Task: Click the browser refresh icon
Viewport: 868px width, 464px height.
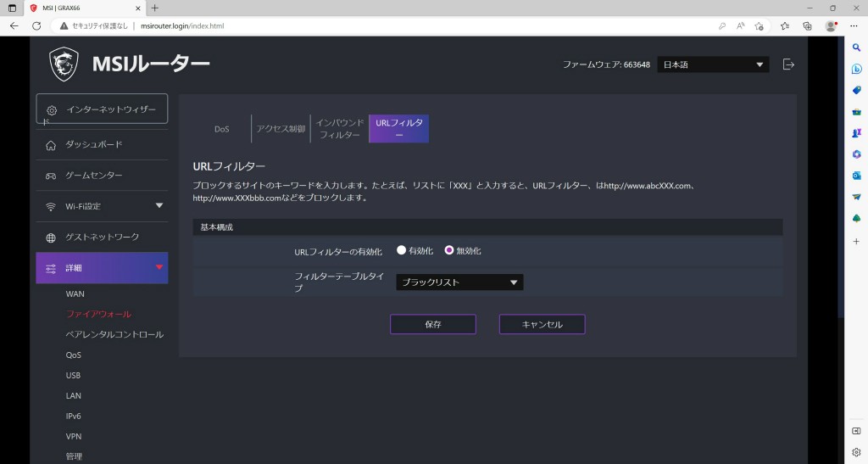Action: [36, 25]
